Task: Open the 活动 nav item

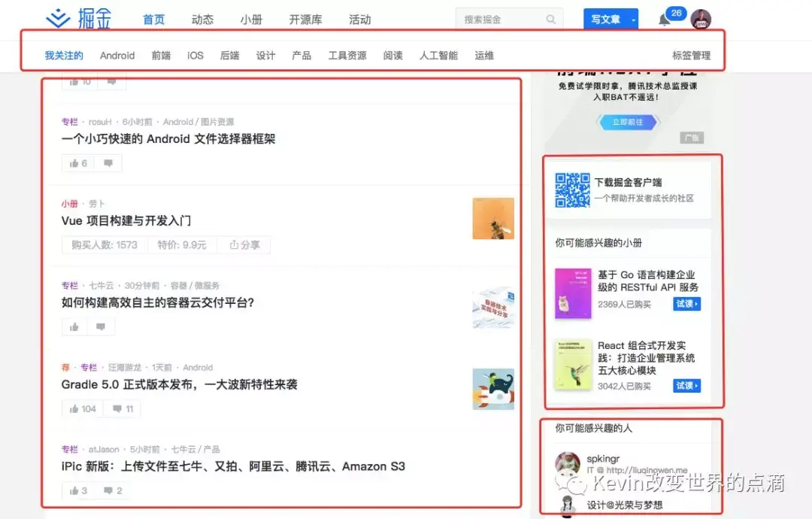Action: (360, 20)
